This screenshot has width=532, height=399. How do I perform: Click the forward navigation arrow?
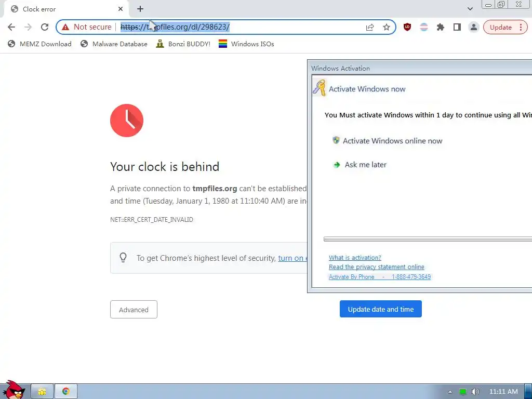coord(28,27)
